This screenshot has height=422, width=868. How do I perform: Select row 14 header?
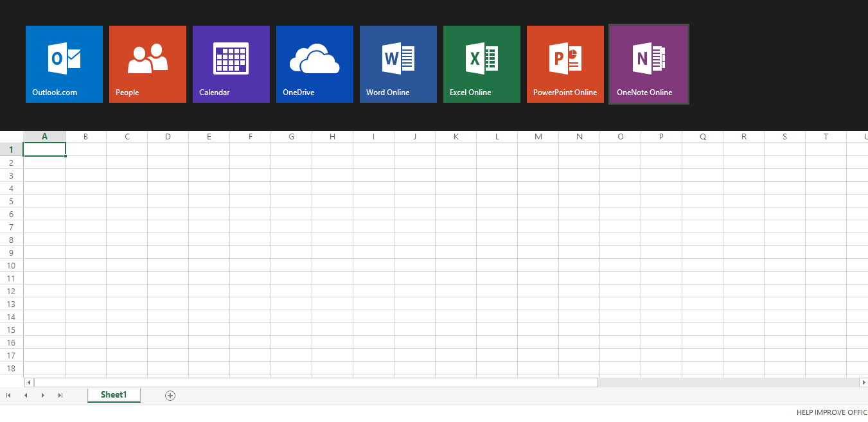[12, 317]
